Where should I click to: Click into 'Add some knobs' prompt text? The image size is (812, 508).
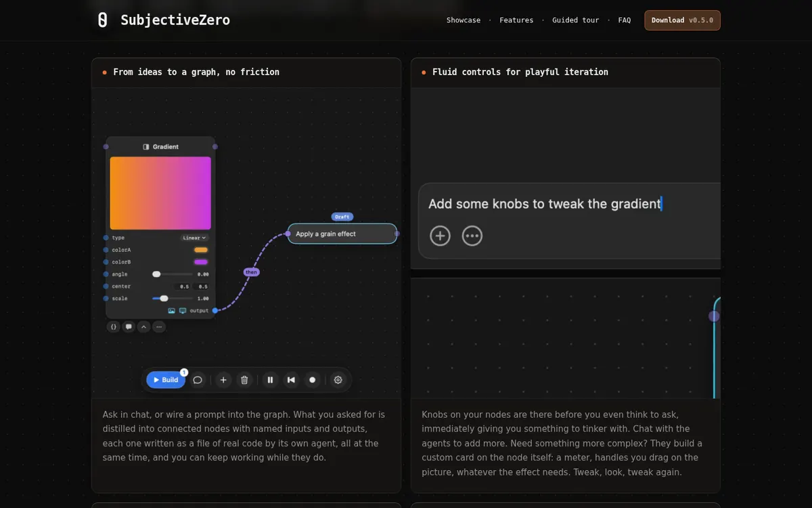544,204
